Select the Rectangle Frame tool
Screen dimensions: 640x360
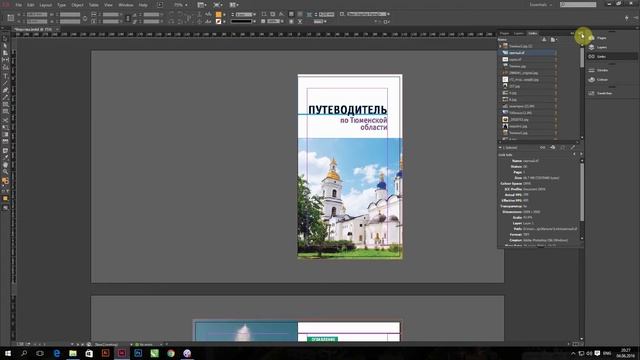coord(5,104)
